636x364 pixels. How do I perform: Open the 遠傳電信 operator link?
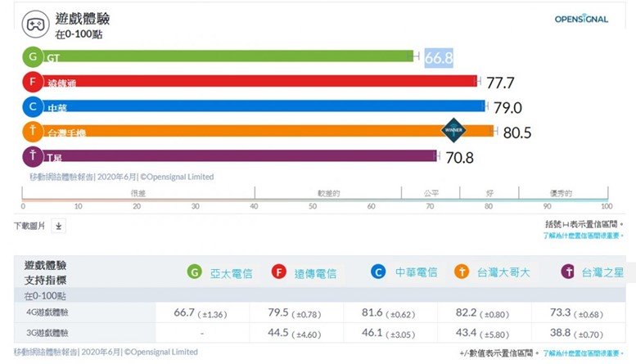[315, 273]
